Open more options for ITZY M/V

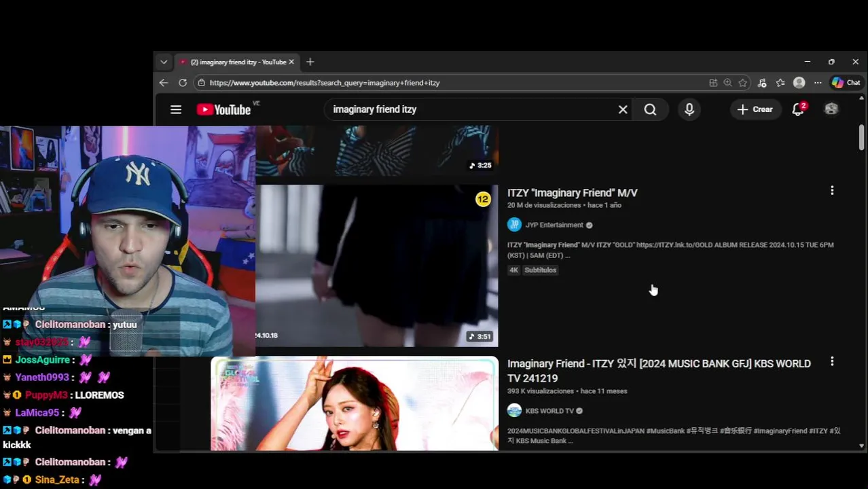click(832, 191)
